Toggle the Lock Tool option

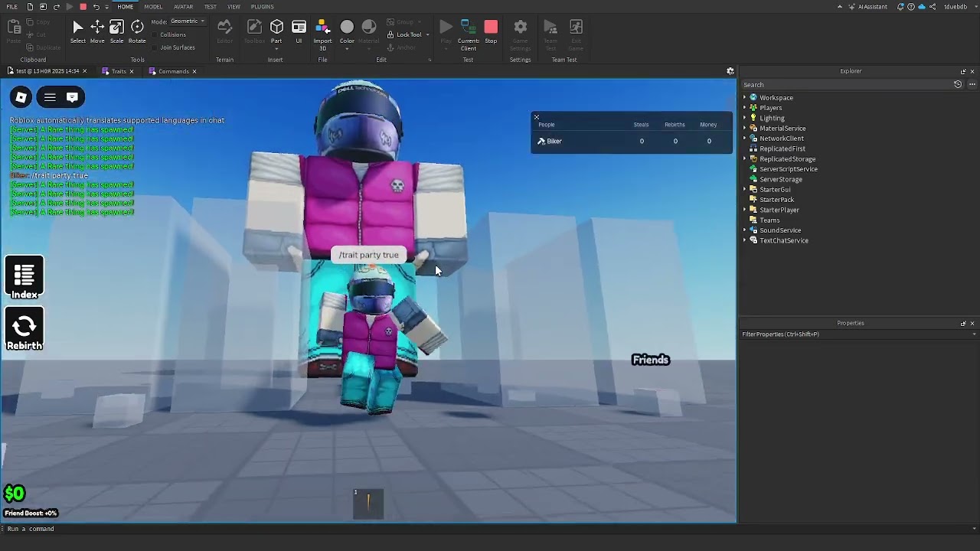point(404,34)
